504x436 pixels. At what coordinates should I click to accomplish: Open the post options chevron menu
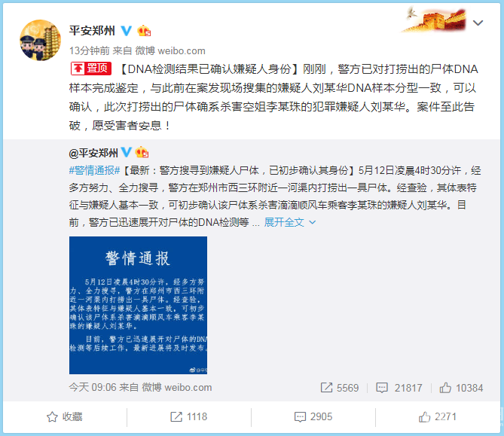pyautogui.click(x=478, y=23)
